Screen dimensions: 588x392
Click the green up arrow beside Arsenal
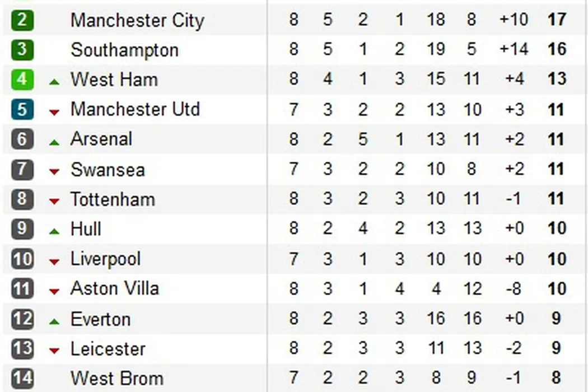pos(54,142)
